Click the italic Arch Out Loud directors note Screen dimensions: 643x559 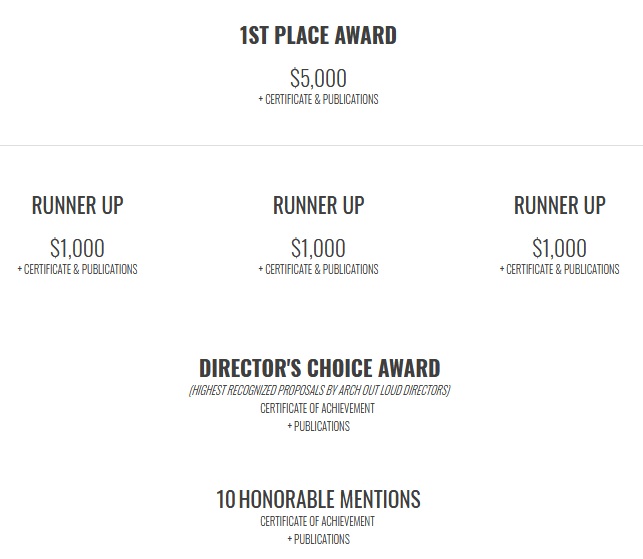(x=319, y=390)
